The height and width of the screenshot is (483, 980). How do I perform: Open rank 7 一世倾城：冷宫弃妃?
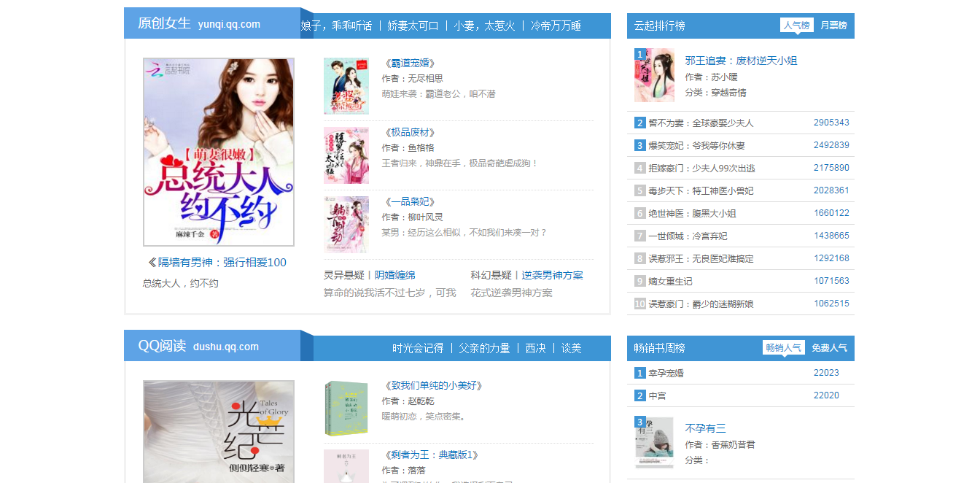(x=688, y=236)
